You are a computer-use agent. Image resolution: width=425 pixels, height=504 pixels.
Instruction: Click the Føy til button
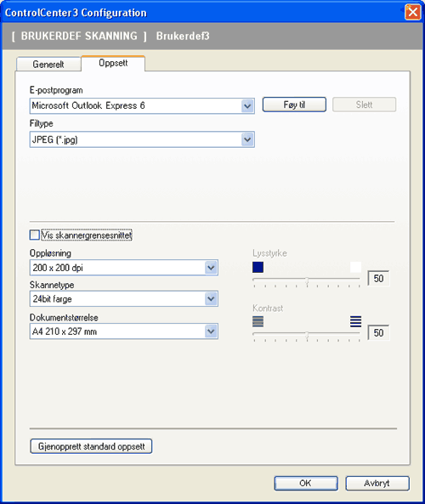294,105
